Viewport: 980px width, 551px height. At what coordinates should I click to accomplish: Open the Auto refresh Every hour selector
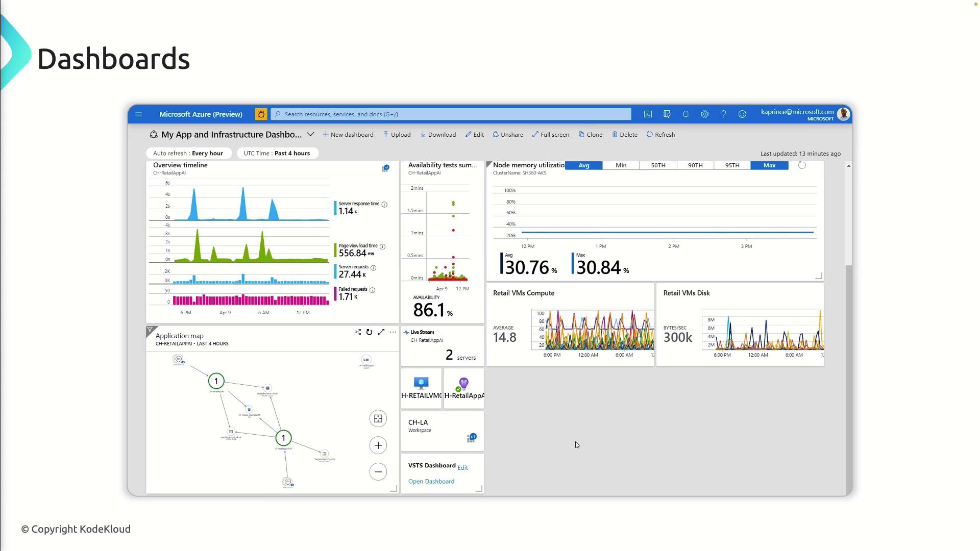click(x=188, y=153)
